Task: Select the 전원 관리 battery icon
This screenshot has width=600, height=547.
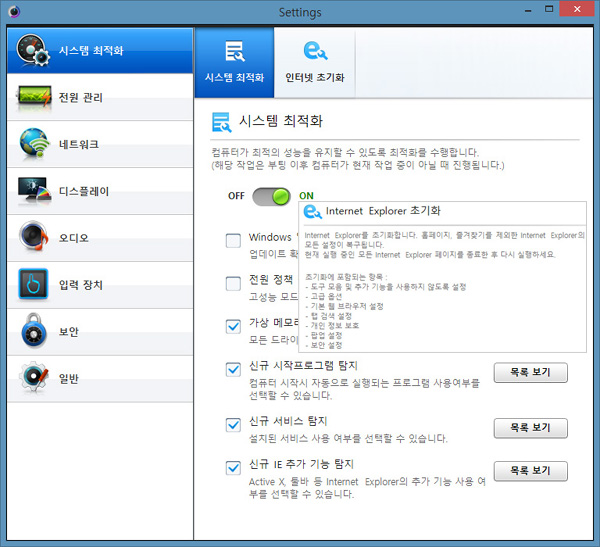Action: (x=34, y=97)
